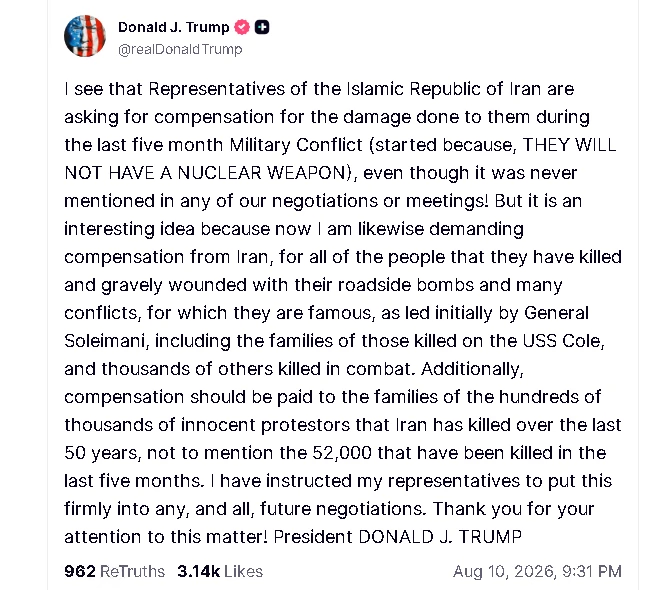Image resolution: width=663 pixels, height=590 pixels.
Task: View the 962 ReTruths list
Action: coord(114,571)
